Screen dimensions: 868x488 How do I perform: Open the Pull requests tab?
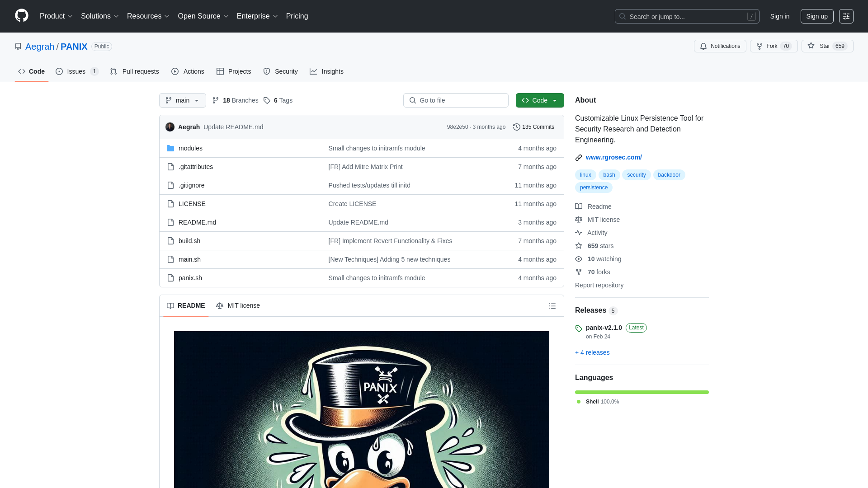(x=135, y=71)
